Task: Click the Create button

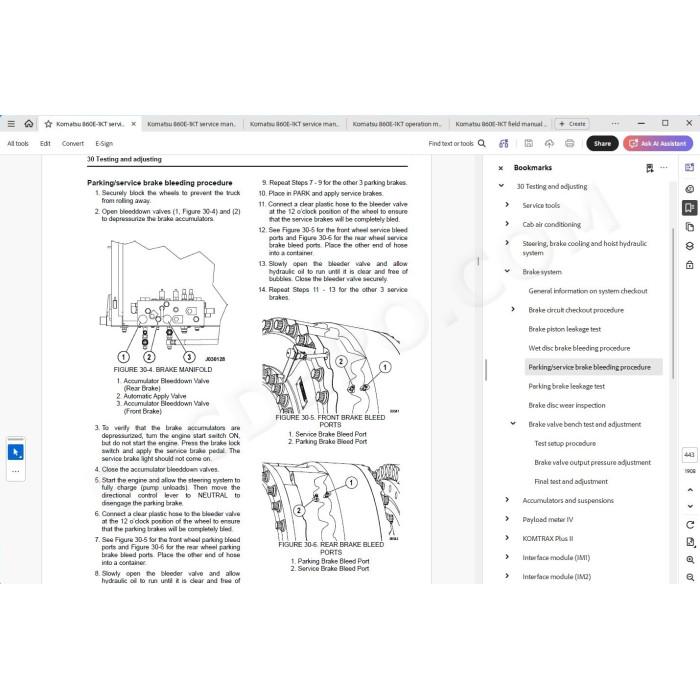Action: click(572, 124)
